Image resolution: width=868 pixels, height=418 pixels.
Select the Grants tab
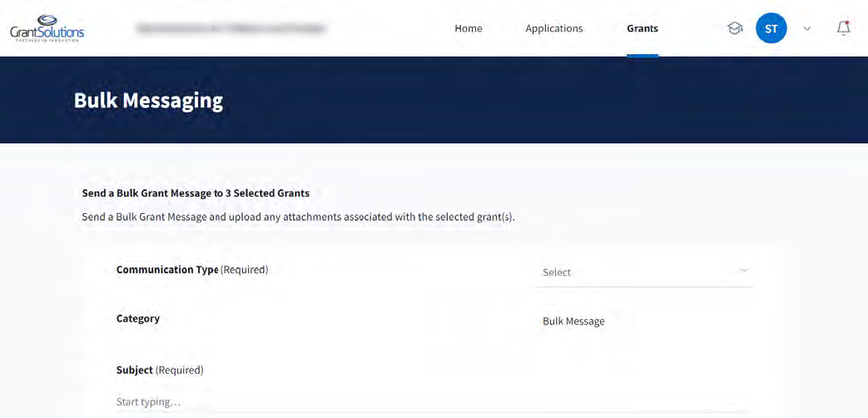(x=642, y=28)
